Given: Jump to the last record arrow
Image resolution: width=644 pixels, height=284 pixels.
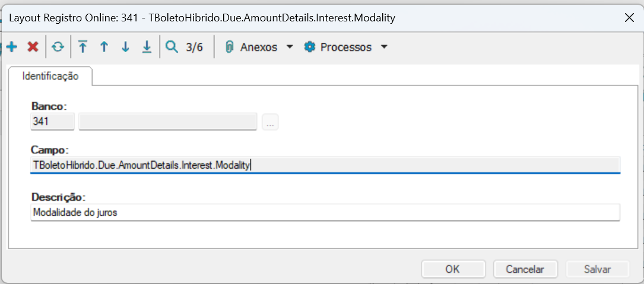Looking at the screenshot, I should (147, 47).
